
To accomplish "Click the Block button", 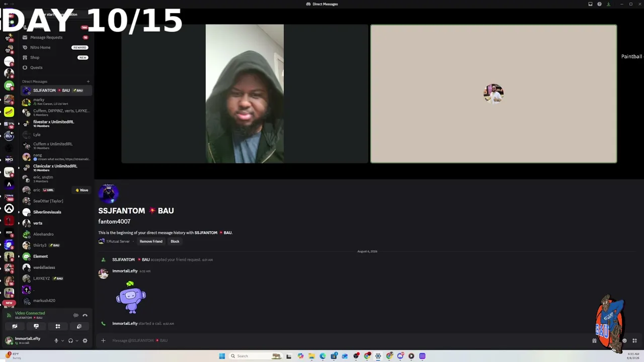I will pyautogui.click(x=175, y=241).
